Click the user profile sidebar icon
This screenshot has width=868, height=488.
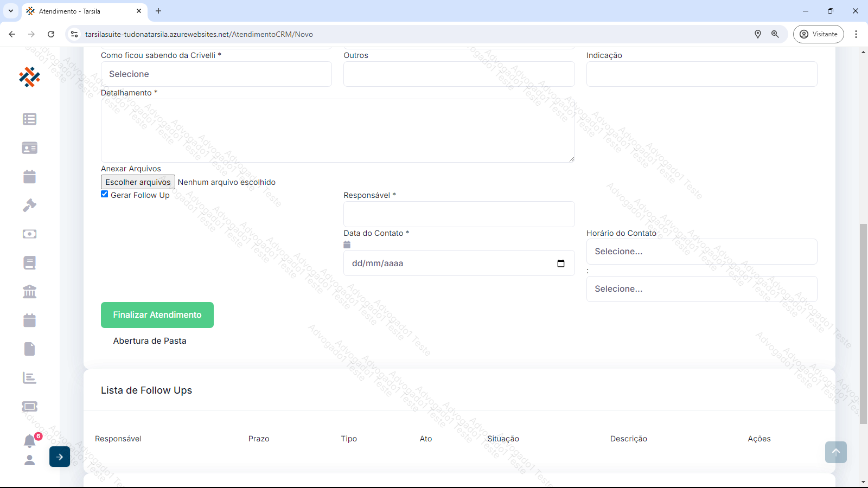[29, 460]
